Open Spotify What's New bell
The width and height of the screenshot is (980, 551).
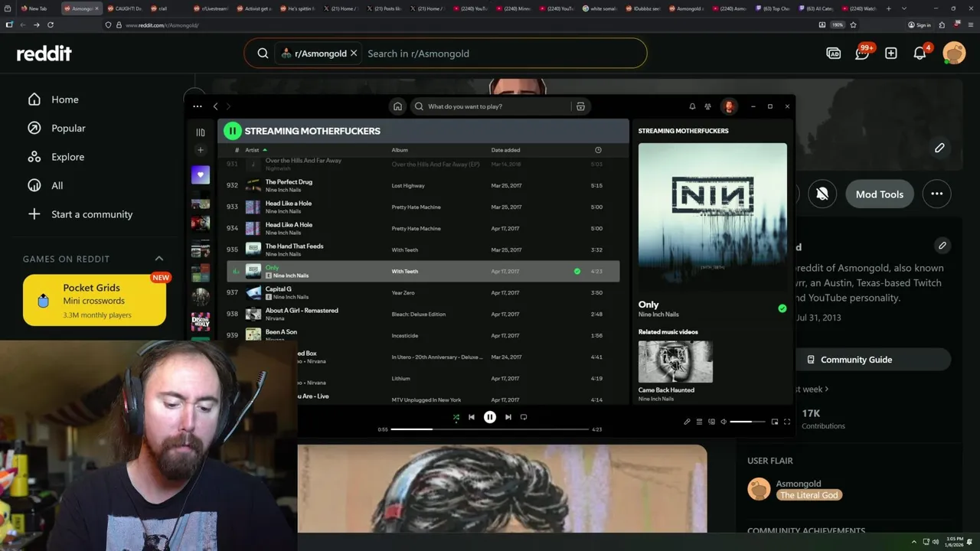click(692, 106)
